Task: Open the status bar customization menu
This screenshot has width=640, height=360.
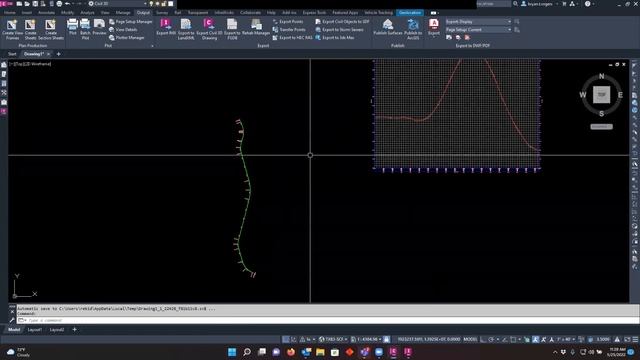Action: point(635,340)
